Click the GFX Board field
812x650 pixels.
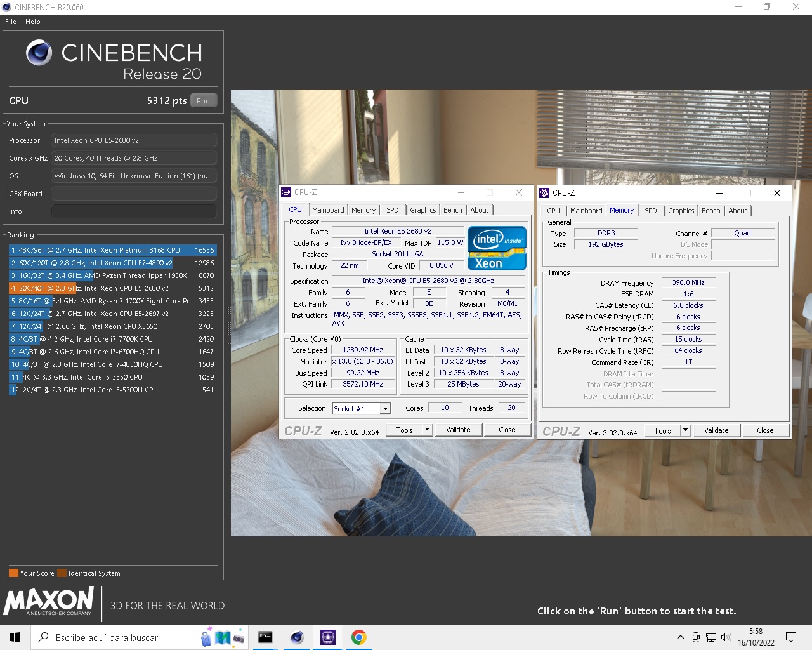[134, 194]
